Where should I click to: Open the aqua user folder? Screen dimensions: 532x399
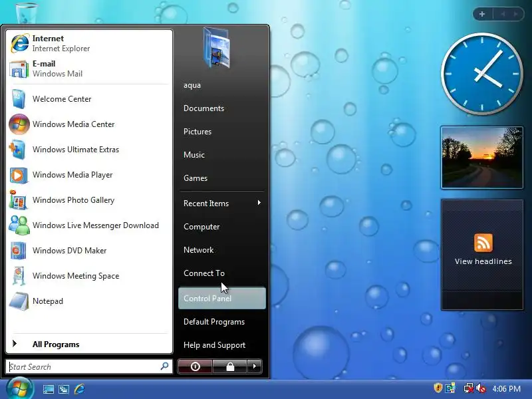pyautogui.click(x=192, y=85)
